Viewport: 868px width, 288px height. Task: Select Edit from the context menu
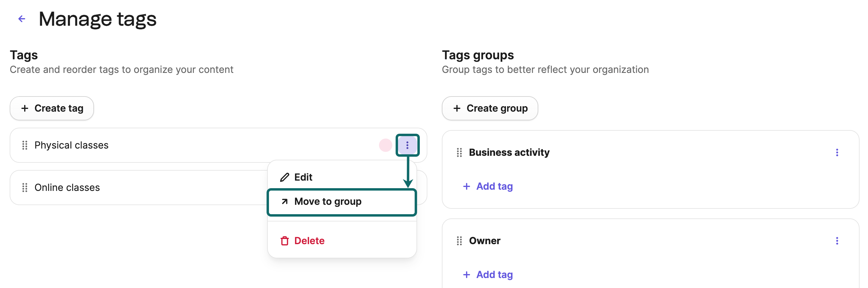[303, 177]
